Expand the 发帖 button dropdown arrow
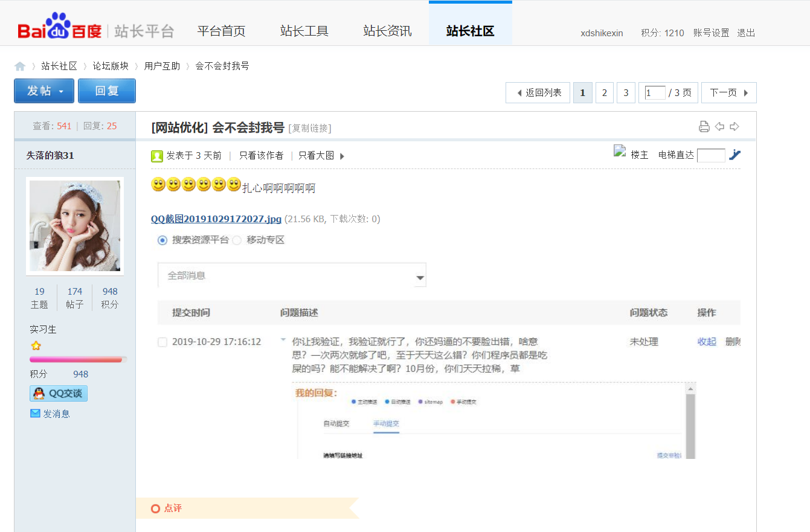 [62, 91]
